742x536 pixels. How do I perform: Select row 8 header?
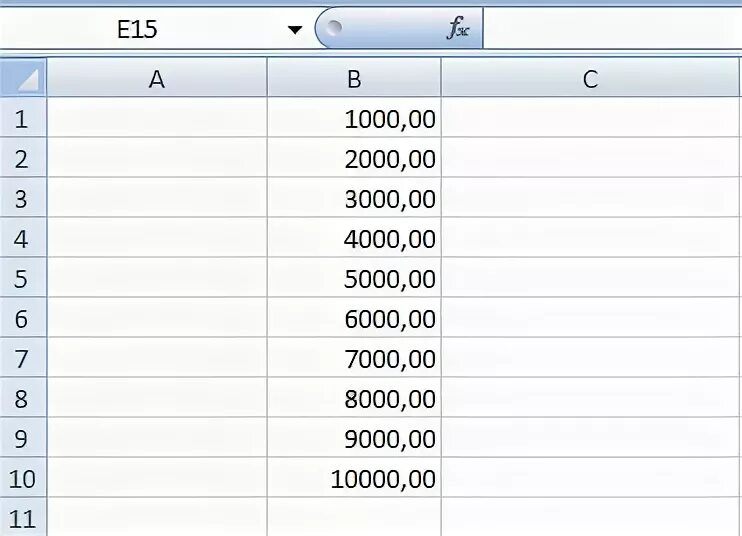(x=23, y=397)
